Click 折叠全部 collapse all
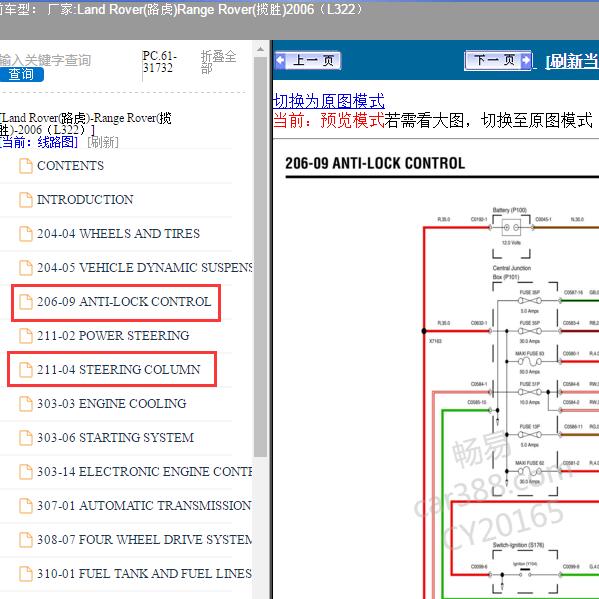The width and height of the screenshot is (599, 599). (219, 62)
